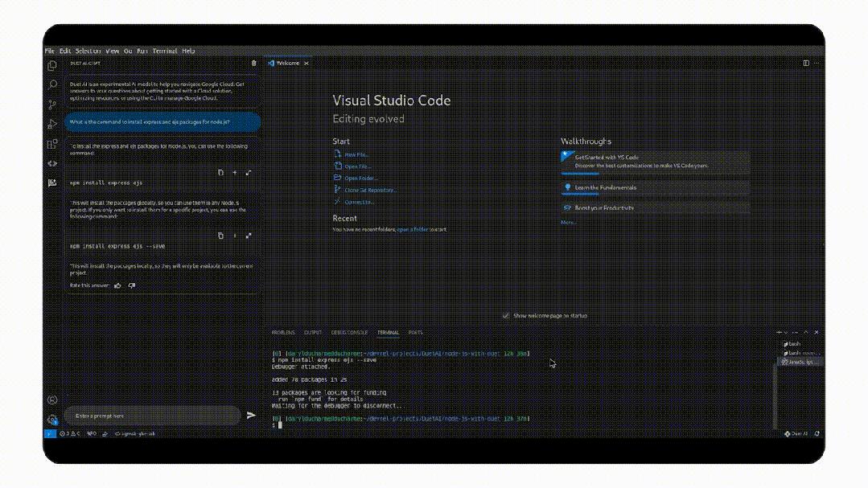Copy the 'npm install express ejs' snippet
Image resolution: width=868 pixels, height=488 pixels.
(221, 172)
